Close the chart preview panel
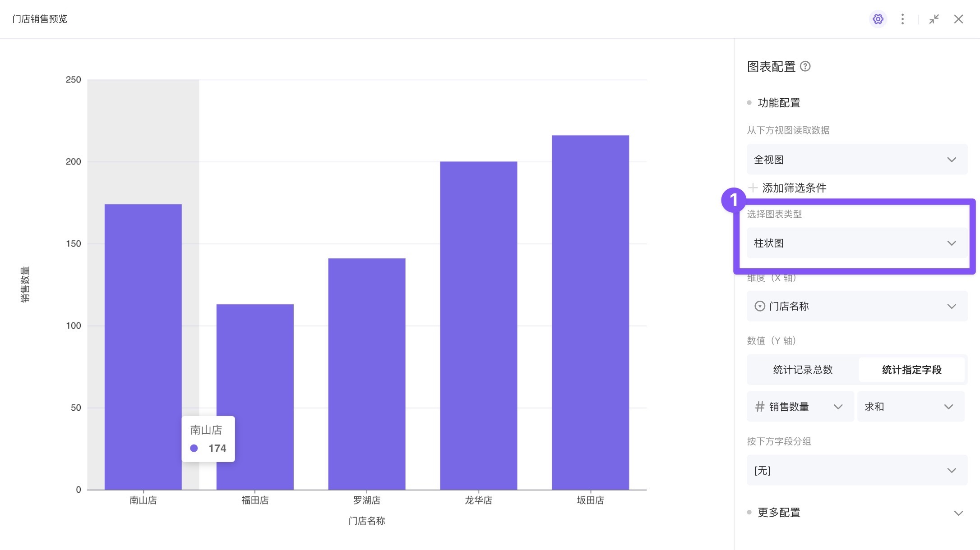980x550 pixels. [958, 19]
